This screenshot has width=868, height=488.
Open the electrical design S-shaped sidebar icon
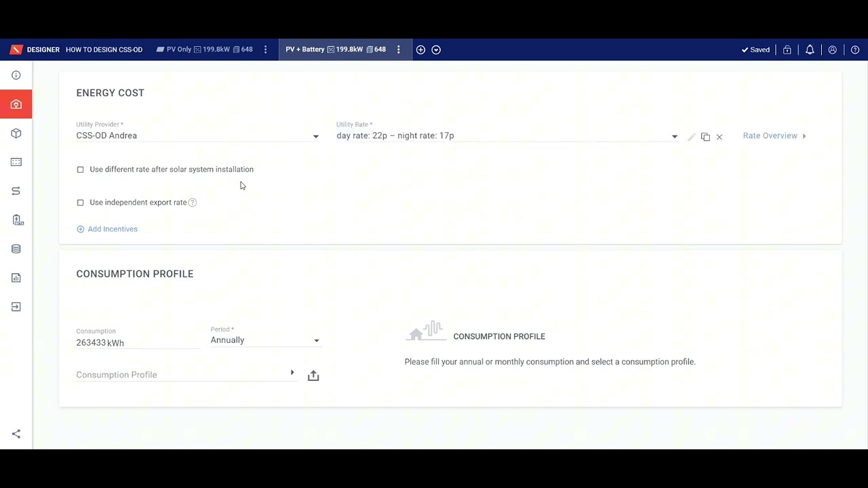pos(16,191)
